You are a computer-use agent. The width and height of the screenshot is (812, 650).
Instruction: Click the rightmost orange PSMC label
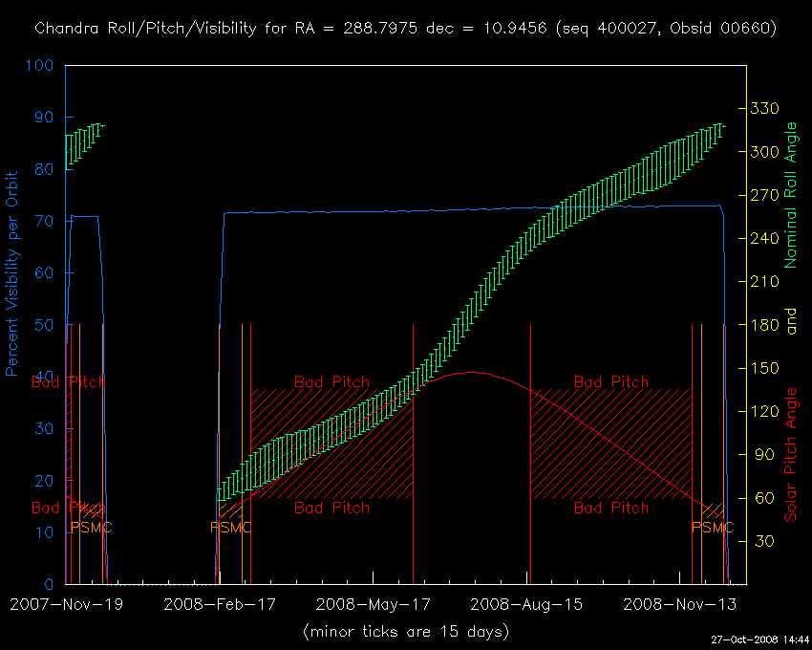tap(713, 527)
